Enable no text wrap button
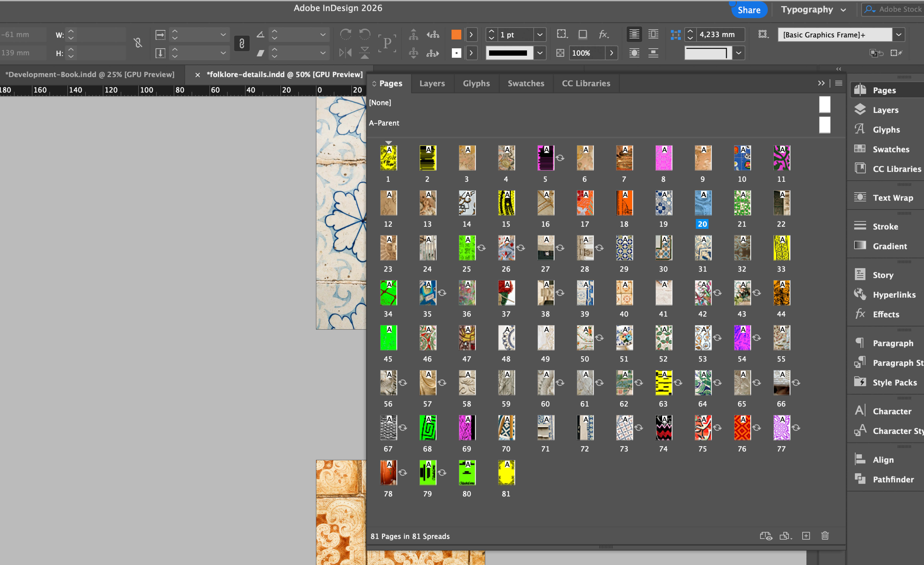 pos(634,35)
